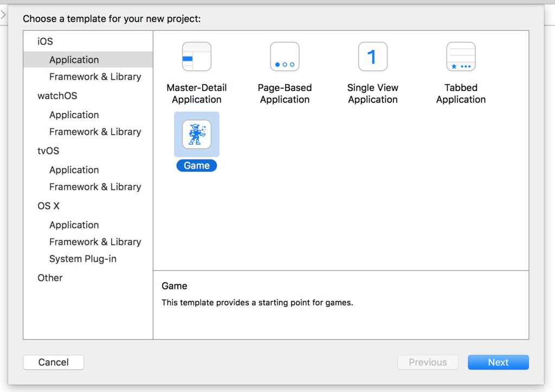Choose the Page-Based Application template icon
Viewport: 555px width, 392px height.
click(x=285, y=56)
